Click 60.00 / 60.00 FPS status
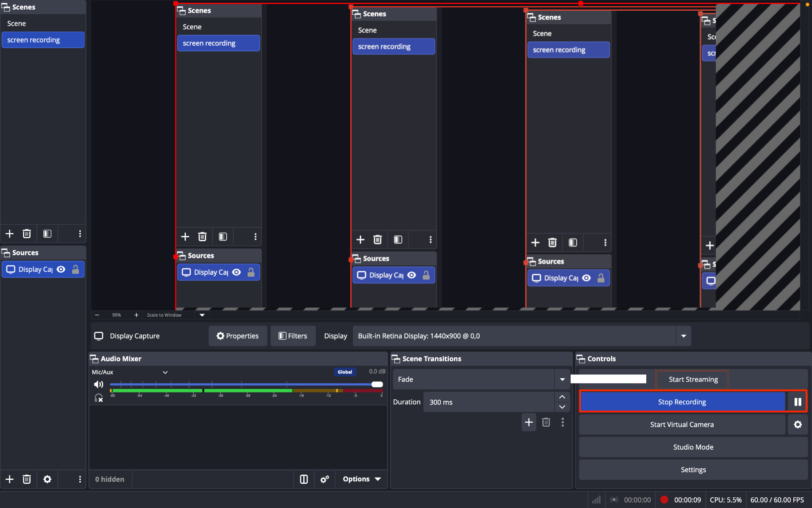Viewport: 812px width, 508px height. point(777,500)
